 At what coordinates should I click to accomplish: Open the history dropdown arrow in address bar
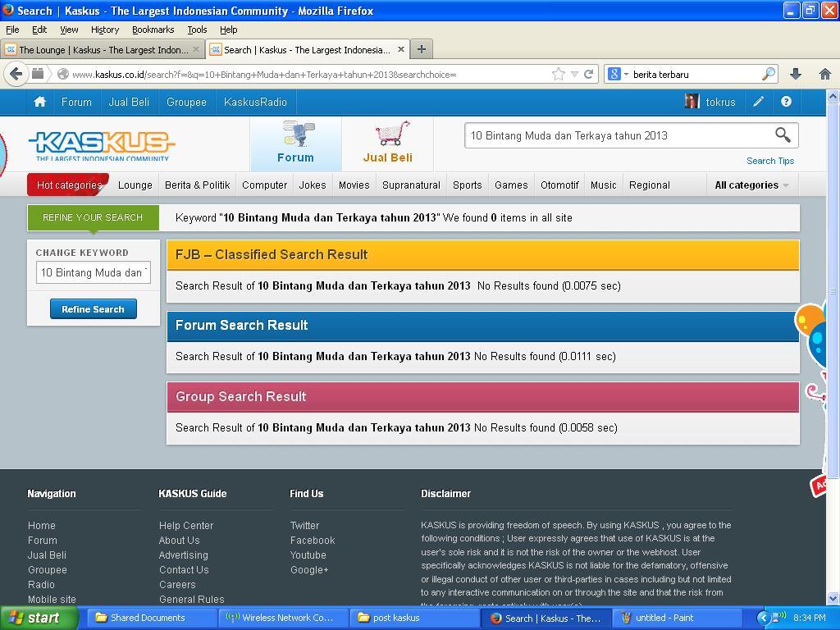(574, 74)
